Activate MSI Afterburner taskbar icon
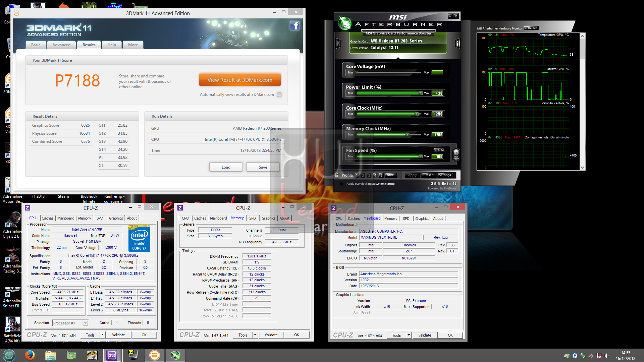Viewport: 644px width, 362px height. pos(175,355)
